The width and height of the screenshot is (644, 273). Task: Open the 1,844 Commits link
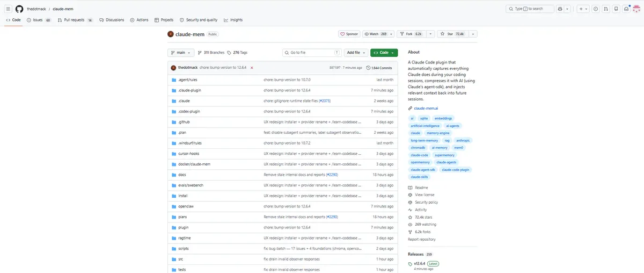point(379,68)
